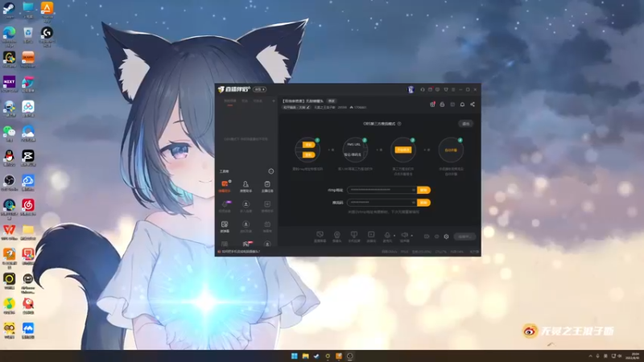This screenshot has width=644, height=362.
Task: Open the WeChat desktop shortcut
Action: click(x=9, y=133)
